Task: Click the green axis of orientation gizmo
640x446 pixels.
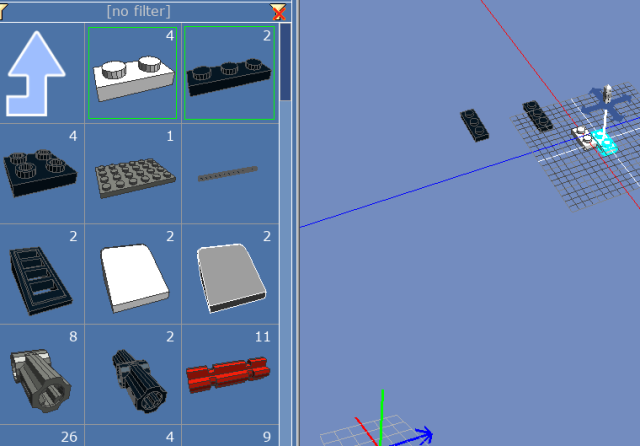Action: (382, 417)
